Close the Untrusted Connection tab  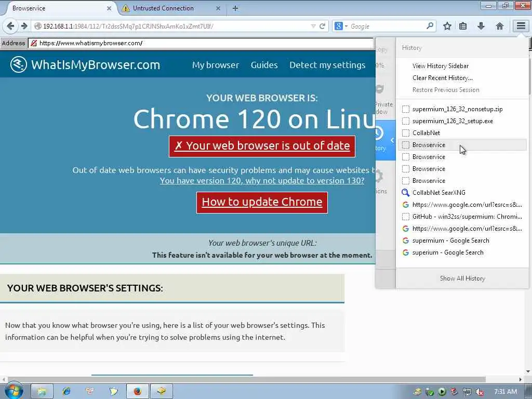218,8
